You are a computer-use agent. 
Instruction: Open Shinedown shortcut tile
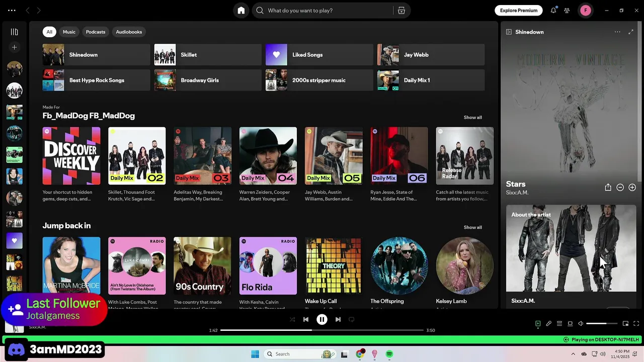pos(97,55)
